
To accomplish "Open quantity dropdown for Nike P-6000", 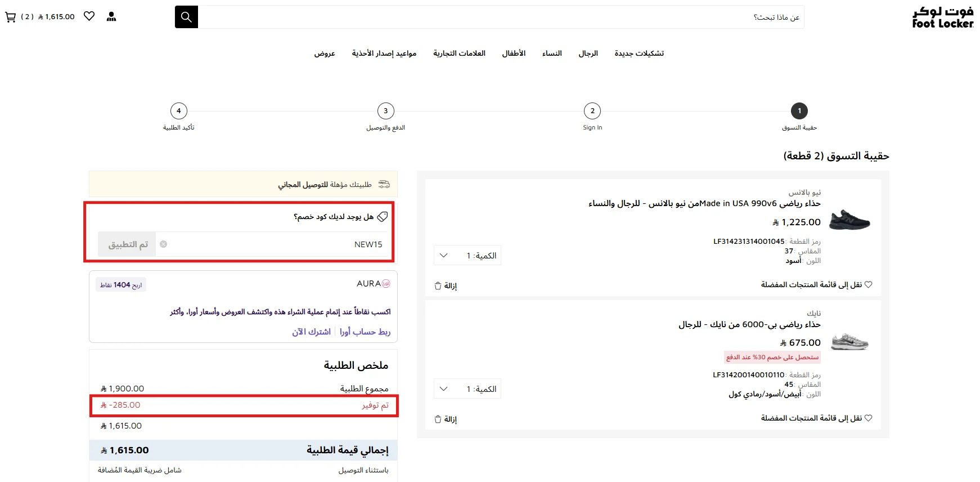I will click(467, 389).
